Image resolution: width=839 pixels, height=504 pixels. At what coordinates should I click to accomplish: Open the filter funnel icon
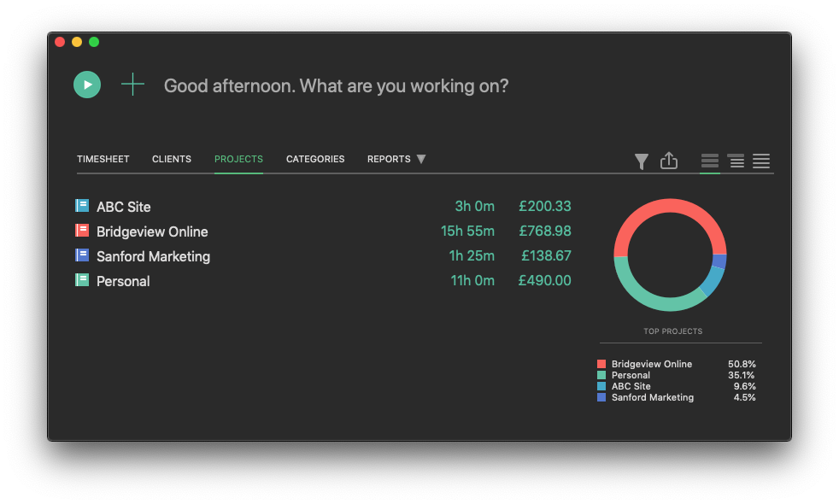click(641, 161)
